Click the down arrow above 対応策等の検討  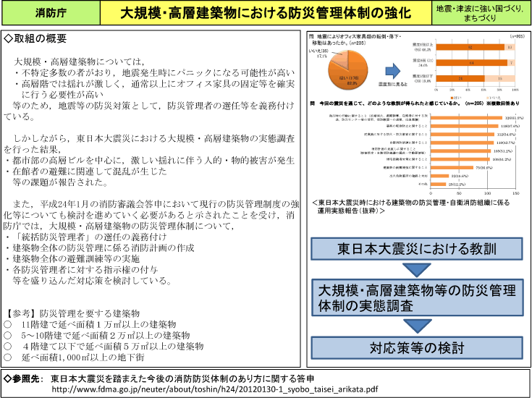click(418, 326)
